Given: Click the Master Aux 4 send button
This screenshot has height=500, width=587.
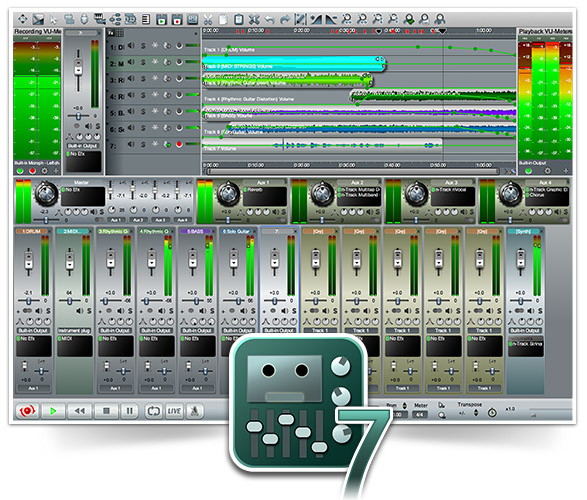Looking at the screenshot, I should pyautogui.click(x=182, y=220).
